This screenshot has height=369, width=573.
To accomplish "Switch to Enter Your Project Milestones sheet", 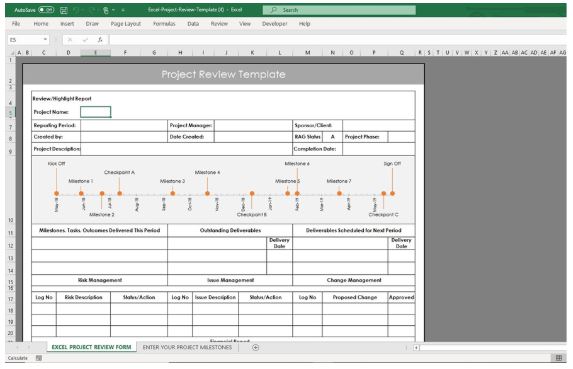I will coord(187,347).
